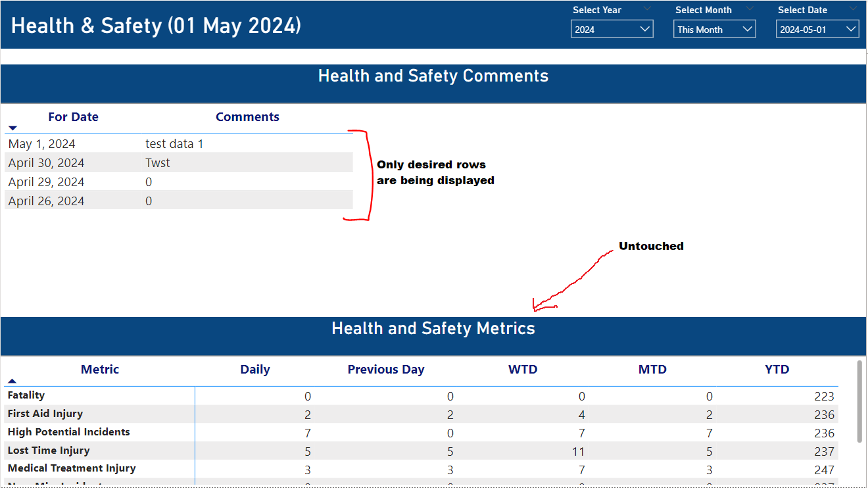Click Lost Time Injury YTD value 237
The image size is (868, 488).
[x=823, y=452]
